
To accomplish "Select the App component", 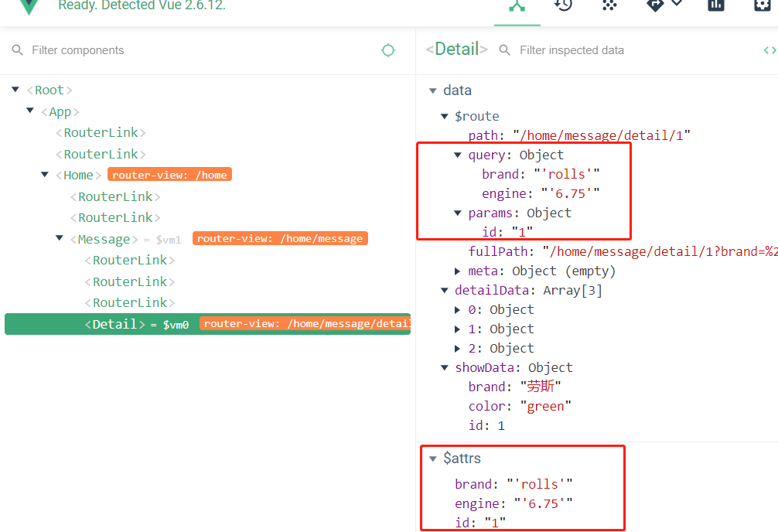I will click(x=60, y=112).
